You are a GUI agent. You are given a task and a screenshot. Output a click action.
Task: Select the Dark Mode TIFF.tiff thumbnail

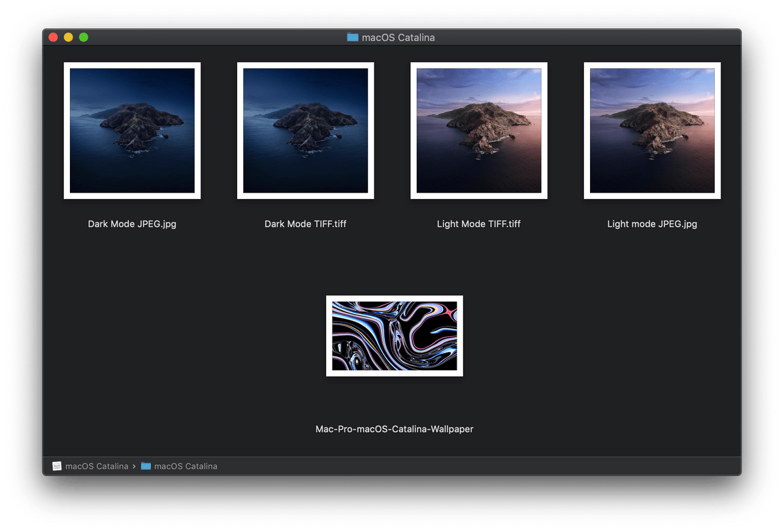(305, 131)
